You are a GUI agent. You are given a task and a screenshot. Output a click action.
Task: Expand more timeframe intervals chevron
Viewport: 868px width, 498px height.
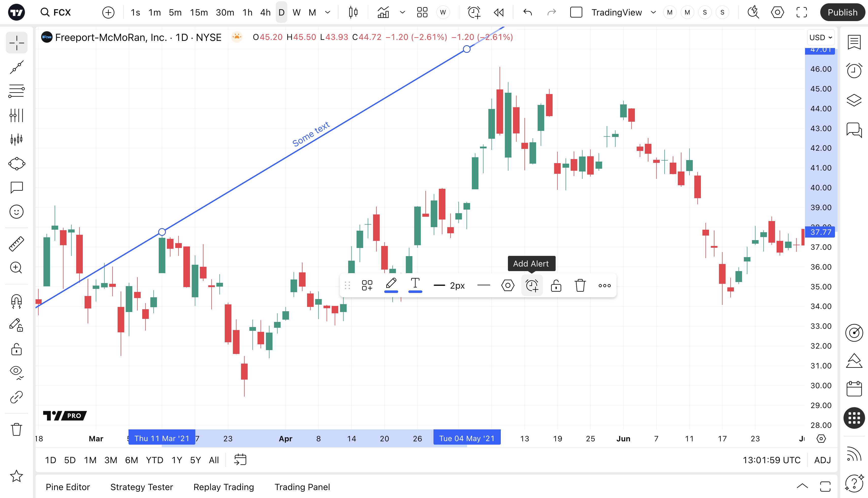pos(328,13)
